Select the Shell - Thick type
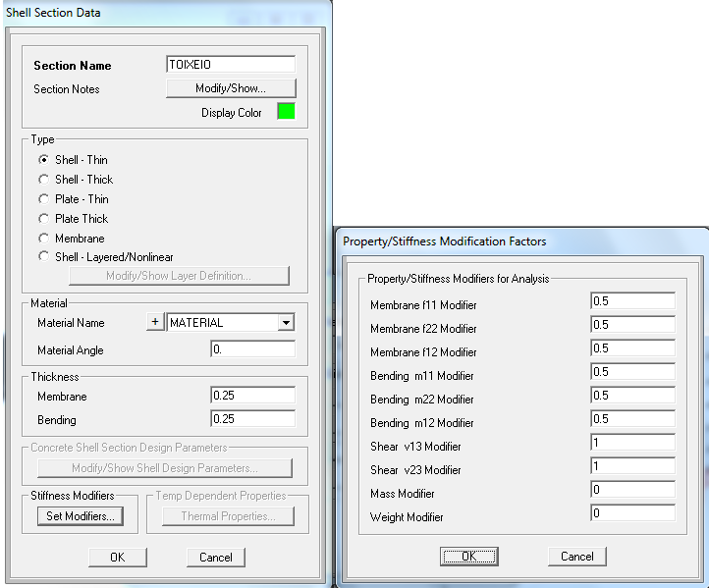The height and width of the screenshot is (588, 709). coord(44,180)
